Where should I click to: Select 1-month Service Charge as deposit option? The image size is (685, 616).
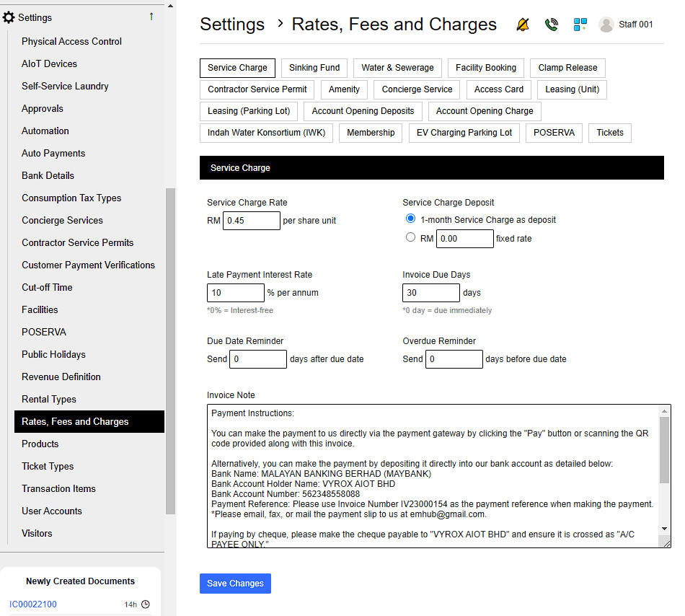point(411,219)
